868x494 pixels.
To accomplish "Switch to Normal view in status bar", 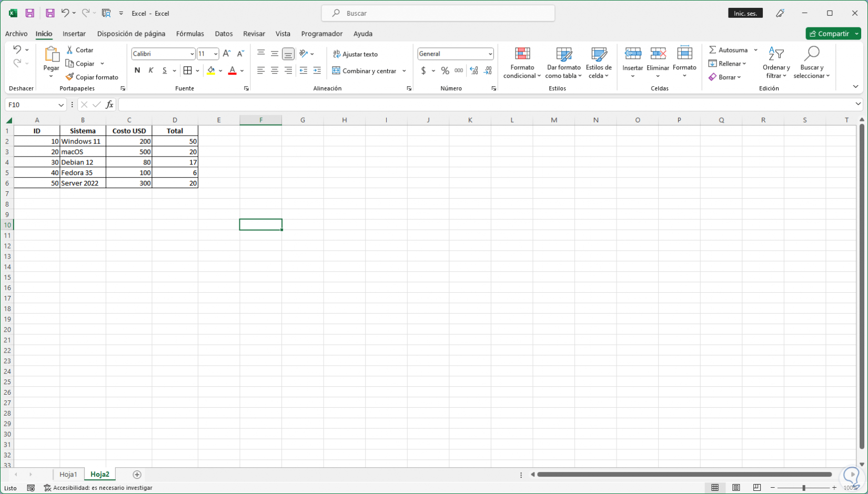I will (715, 488).
